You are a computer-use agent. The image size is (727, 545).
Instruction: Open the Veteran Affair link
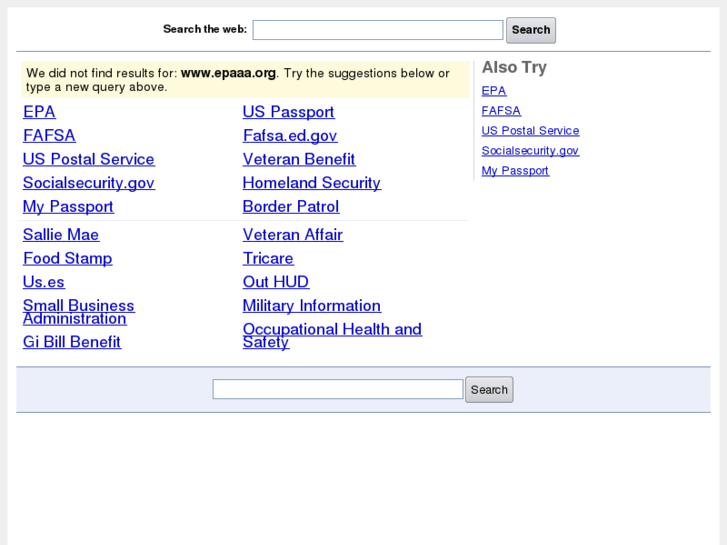click(292, 235)
